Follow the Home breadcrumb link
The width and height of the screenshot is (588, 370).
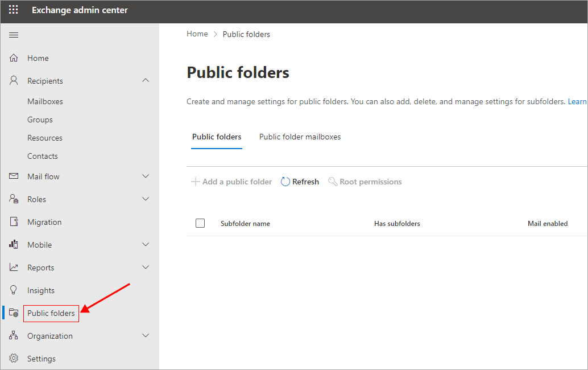click(x=197, y=34)
